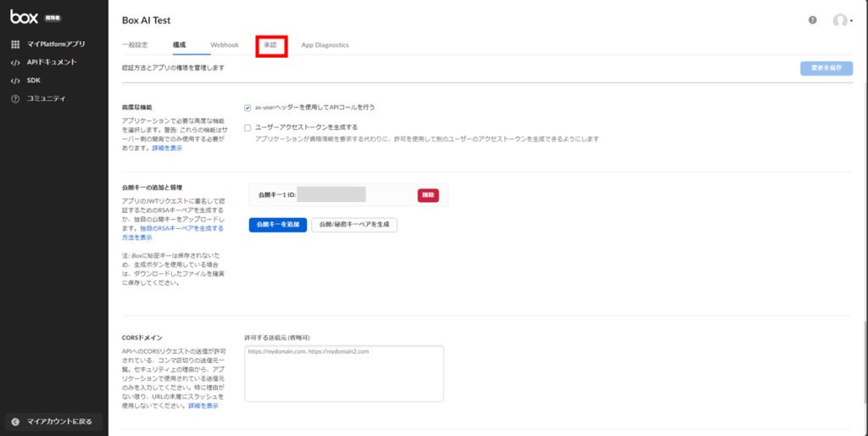Viewport: 868px width, 436px height.
Task: Toggle the as-userヘッダー checkbox
Action: click(248, 108)
